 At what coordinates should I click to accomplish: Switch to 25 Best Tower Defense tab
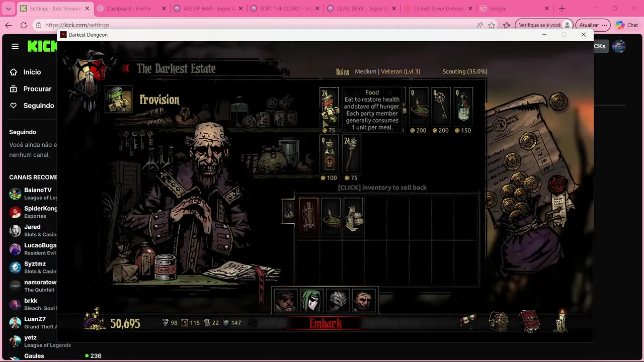pos(437,9)
